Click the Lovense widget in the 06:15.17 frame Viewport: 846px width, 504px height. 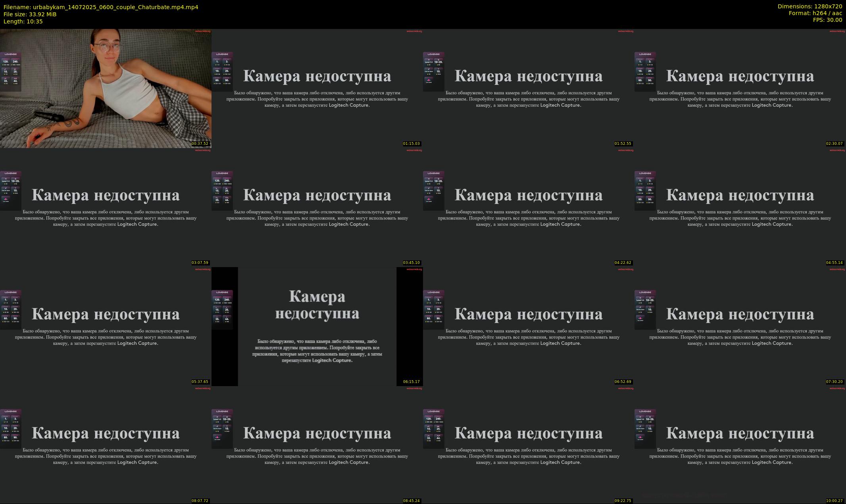pos(222,310)
